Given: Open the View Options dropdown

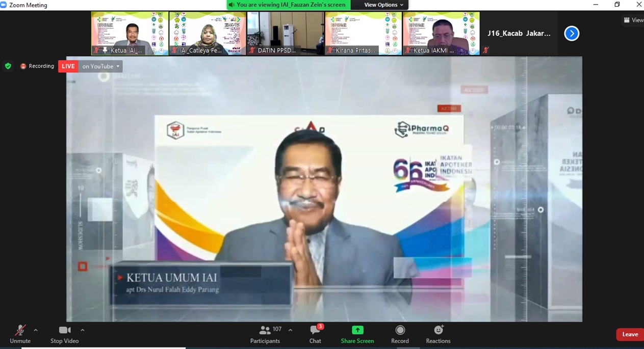Looking at the screenshot, I should (384, 5).
